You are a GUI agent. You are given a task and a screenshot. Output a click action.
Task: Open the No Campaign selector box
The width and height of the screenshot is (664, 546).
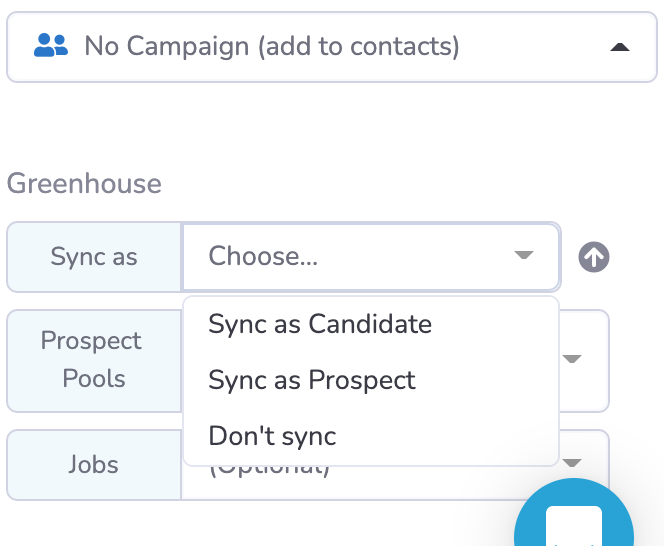coord(332,47)
